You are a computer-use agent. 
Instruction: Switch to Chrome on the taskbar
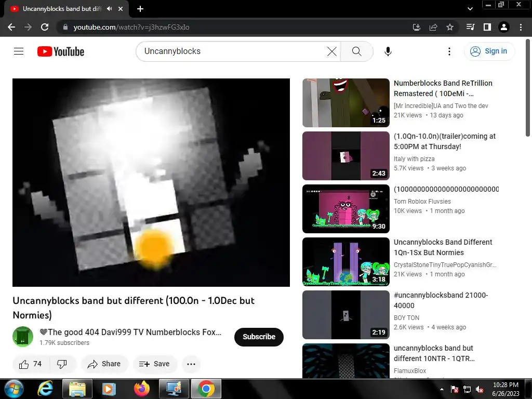coord(206,389)
